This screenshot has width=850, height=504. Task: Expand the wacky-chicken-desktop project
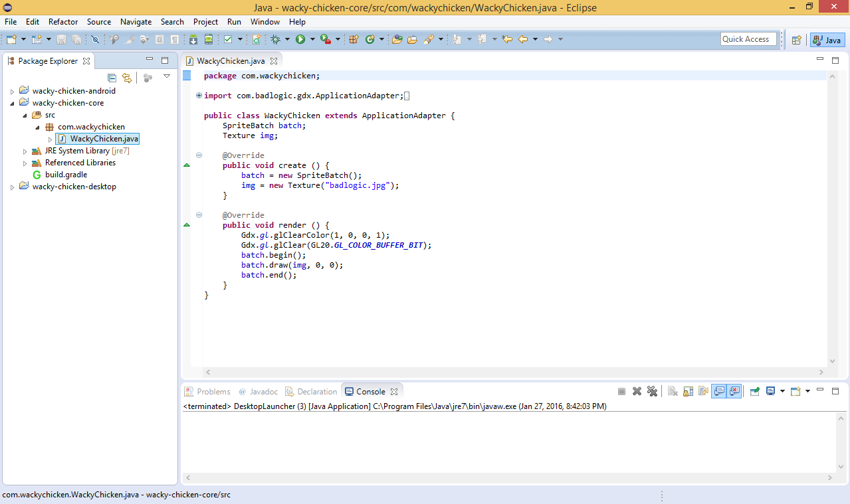pos(11,187)
